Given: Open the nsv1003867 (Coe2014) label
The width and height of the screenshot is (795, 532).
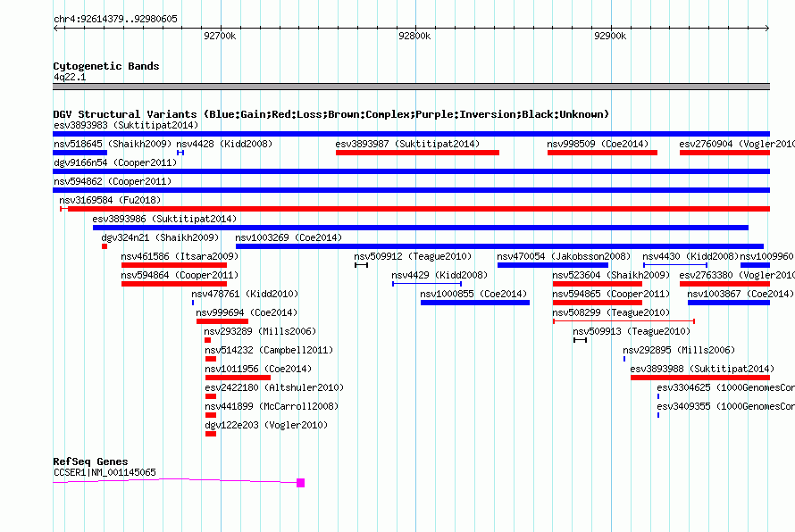Looking at the screenshot, I should point(741,294).
